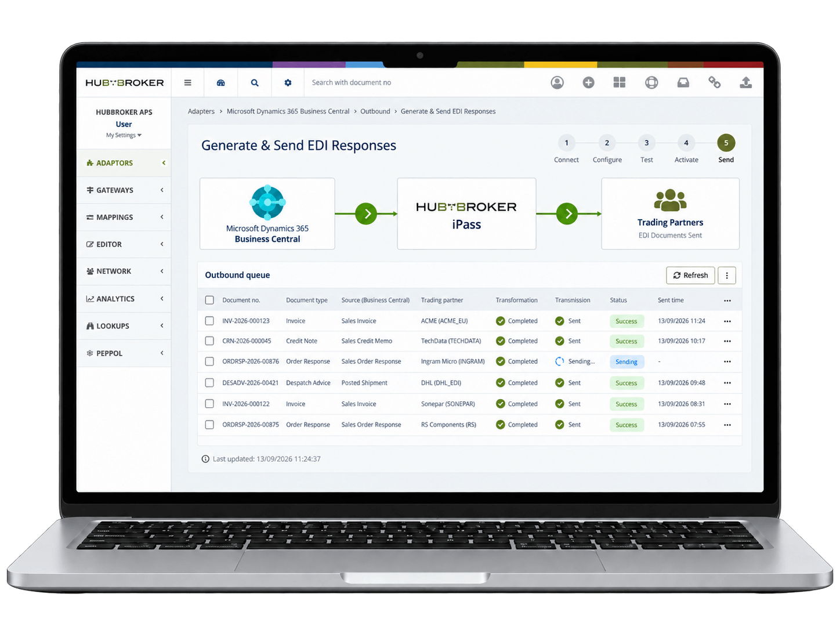Open the user profile avatar icon
Screen dimensions: 840x630
[557, 83]
